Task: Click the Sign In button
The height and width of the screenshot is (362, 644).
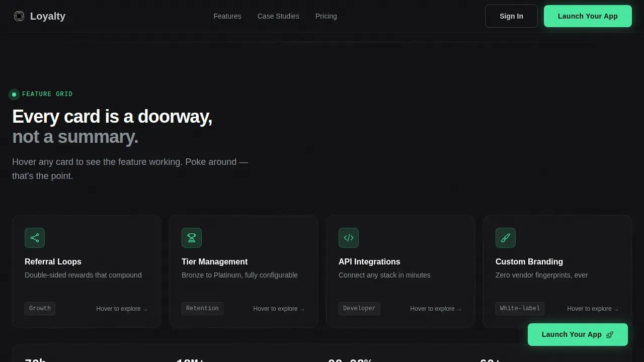Action: coord(511,16)
